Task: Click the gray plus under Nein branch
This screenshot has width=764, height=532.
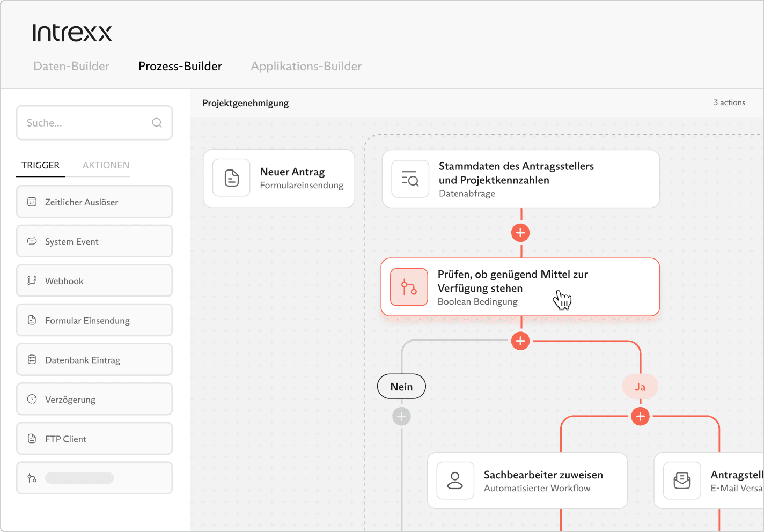Action: tap(401, 416)
